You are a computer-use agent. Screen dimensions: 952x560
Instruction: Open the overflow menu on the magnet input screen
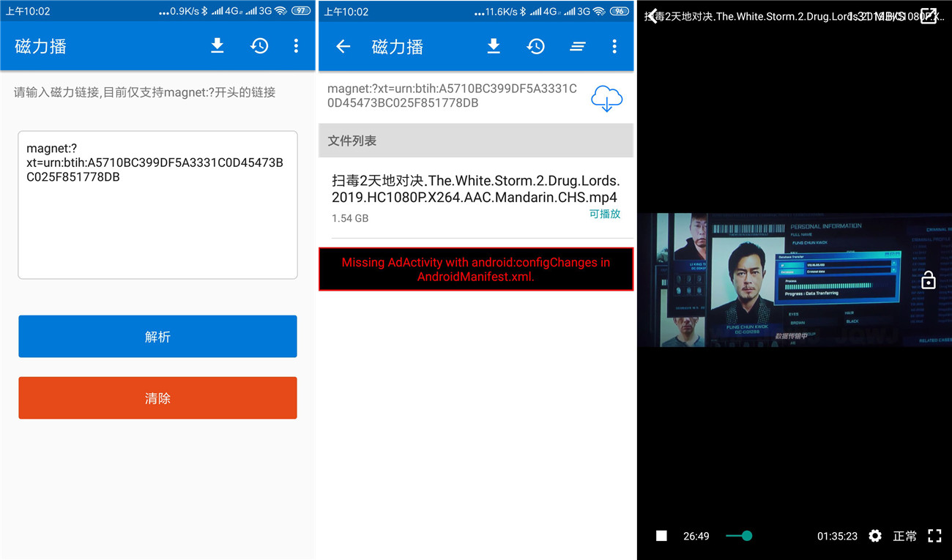(296, 46)
